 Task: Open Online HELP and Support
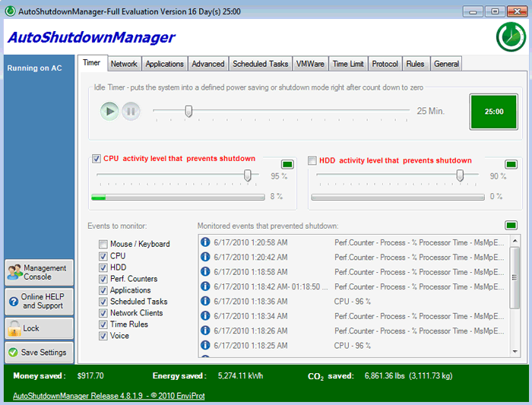pyautogui.click(x=40, y=301)
